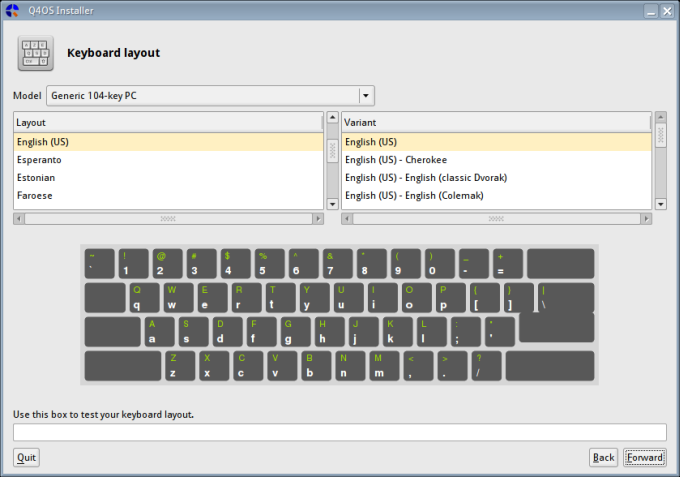
Task: Click the T key on keyboard preview
Action: coord(281,297)
